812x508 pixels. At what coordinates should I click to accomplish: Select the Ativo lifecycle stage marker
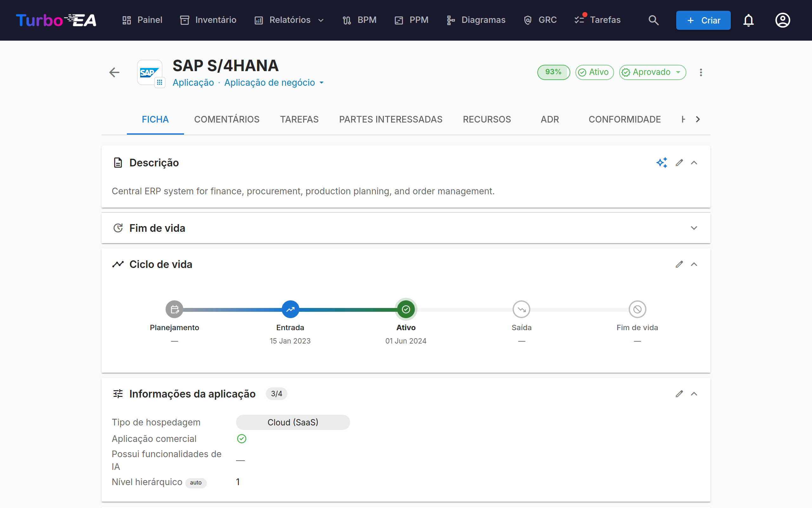coord(406,309)
